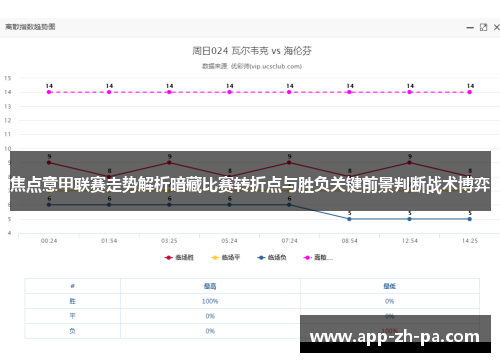
Task: Select blue data point 5 at 12:54
Action: click(409, 219)
